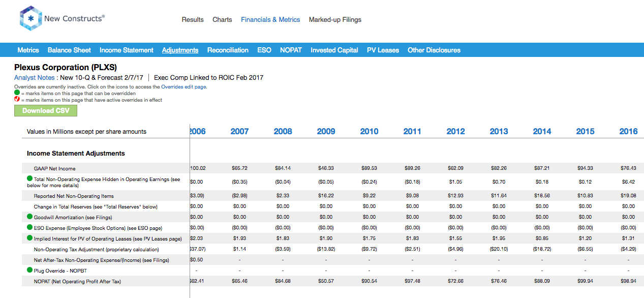This screenshot has width=644, height=298.
Task: Click the 2011 year column header
Action: (412, 131)
